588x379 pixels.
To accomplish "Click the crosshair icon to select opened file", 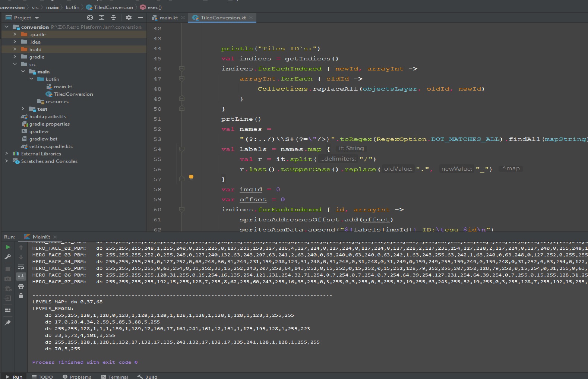I will pyautogui.click(x=90, y=18).
